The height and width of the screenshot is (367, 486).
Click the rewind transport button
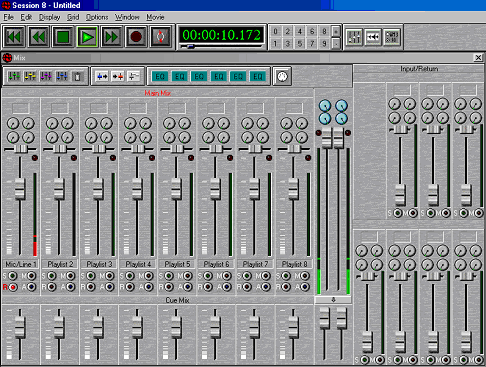[39, 37]
